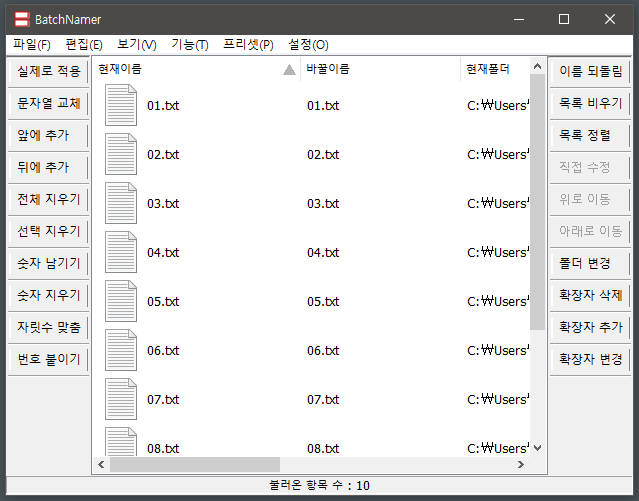Click the 숫자 지우기 button

(48, 295)
